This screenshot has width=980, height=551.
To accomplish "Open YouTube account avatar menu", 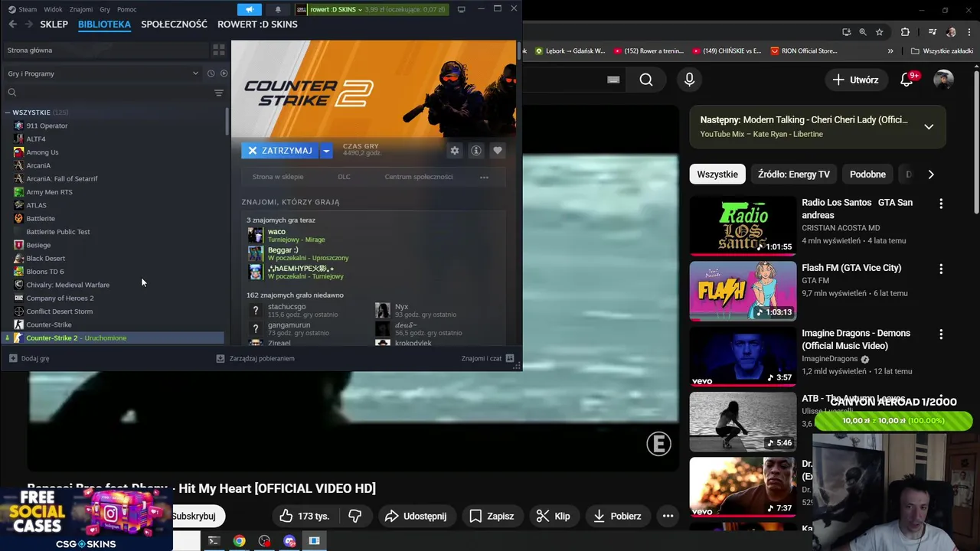I will coord(944,80).
